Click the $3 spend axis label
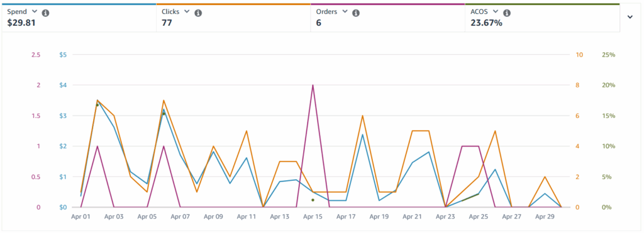Image resolution: width=644 pixels, height=233 pixels. click(64, 116)
